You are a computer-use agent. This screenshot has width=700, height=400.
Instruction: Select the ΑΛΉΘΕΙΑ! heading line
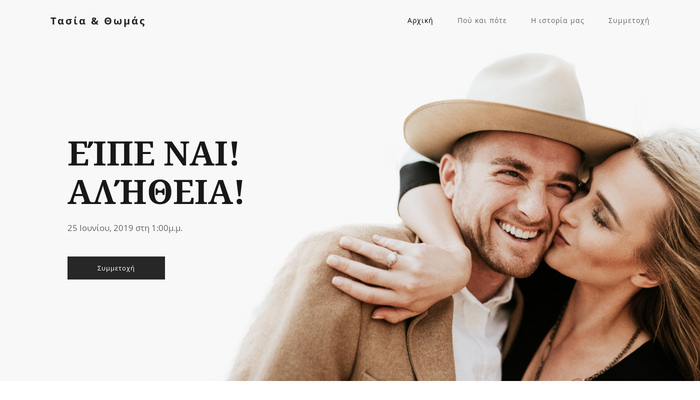tap(155, 192)
